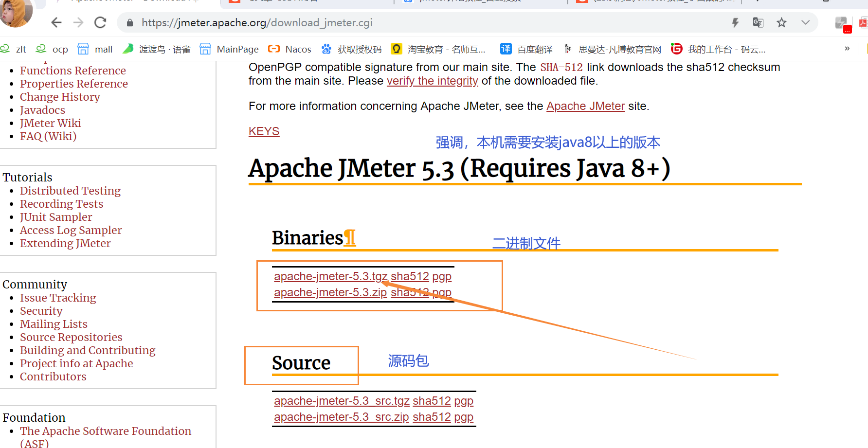This screenshot has width=868, height=448.
Task: Click inside the browser address bar
Action: click(341, 22)
